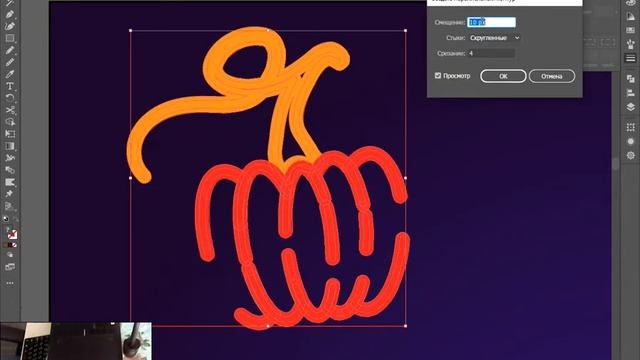Click the Fill and Stroke indicator
This screenshot has height=360, width=640.
[12, 233]
